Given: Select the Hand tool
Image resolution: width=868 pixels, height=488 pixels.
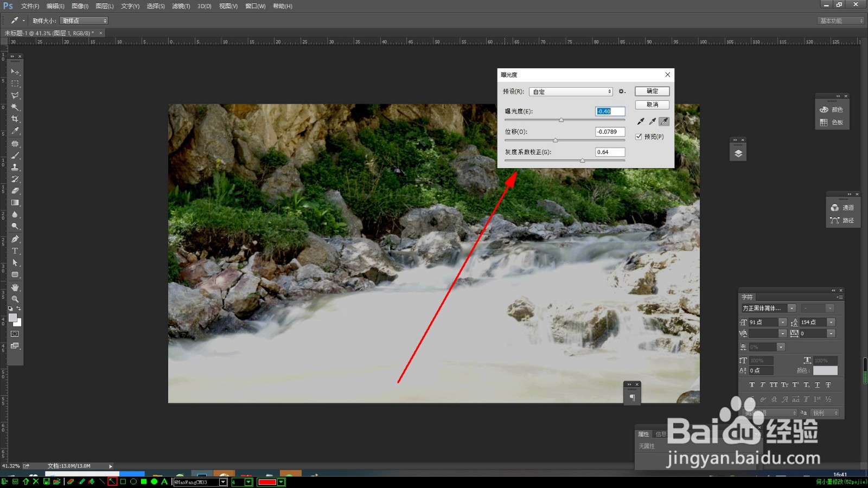Looking at the screenshot, I should (x=15, y=287).
